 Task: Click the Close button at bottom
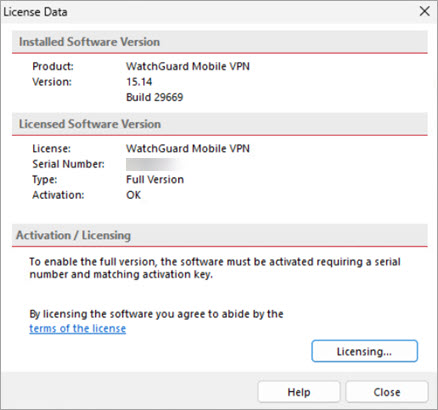coord(387,392)
